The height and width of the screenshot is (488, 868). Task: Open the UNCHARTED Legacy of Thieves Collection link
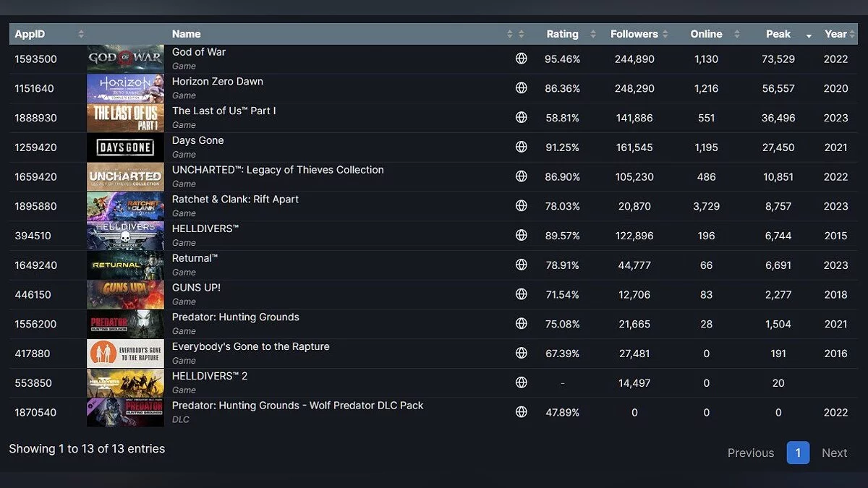[278, 170]
